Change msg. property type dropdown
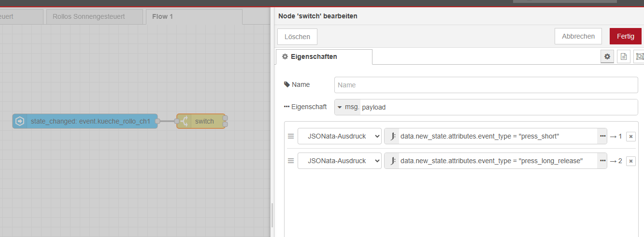Image resolution: width=644 pixels, height=237 pixels. (x=347, y=107)
